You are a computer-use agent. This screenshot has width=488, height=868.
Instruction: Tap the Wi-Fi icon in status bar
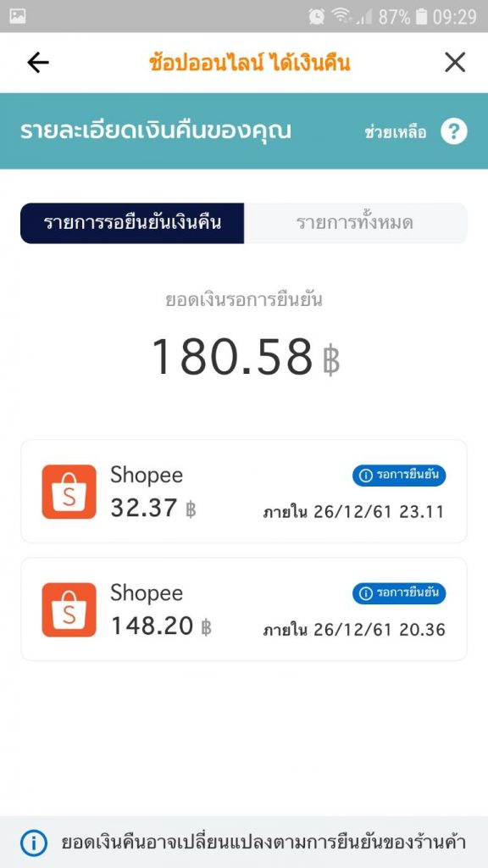[341, 17]
